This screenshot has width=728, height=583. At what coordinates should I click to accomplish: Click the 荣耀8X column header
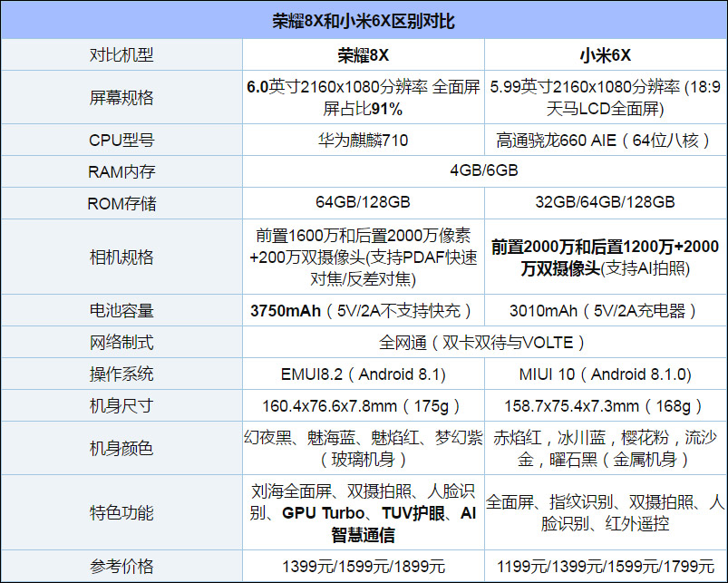point(363,54)
